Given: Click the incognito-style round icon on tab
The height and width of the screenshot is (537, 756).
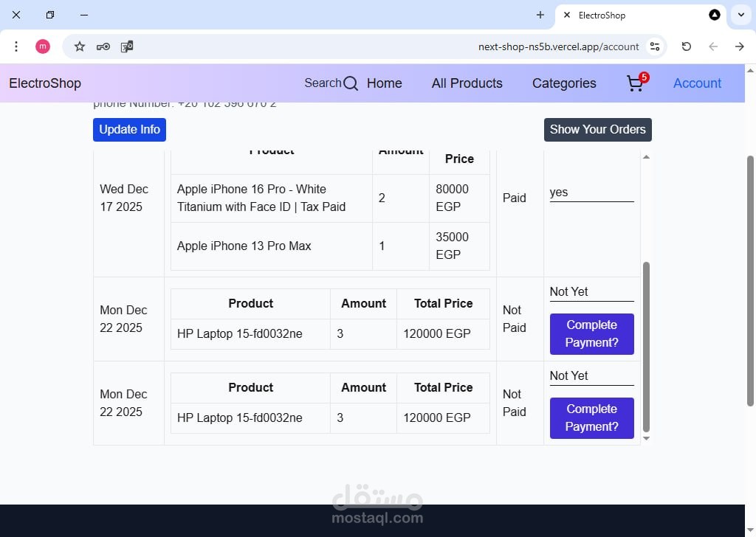Looking at the screenshot, I should click(x=715, y=15).
